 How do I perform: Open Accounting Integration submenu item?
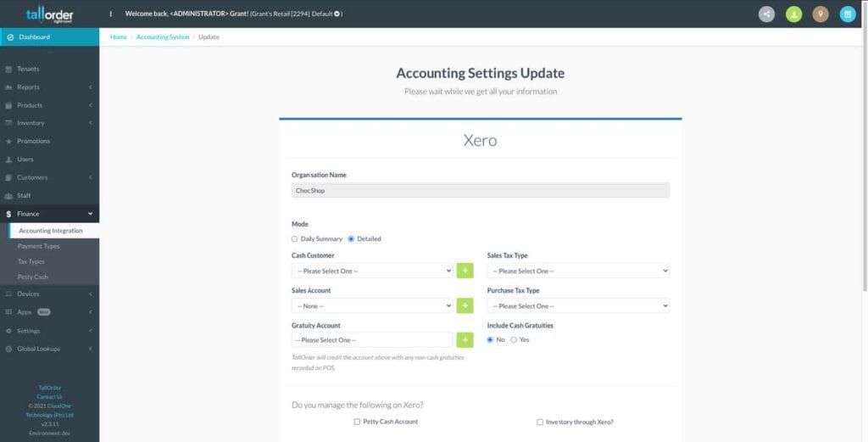coord(54,231)
